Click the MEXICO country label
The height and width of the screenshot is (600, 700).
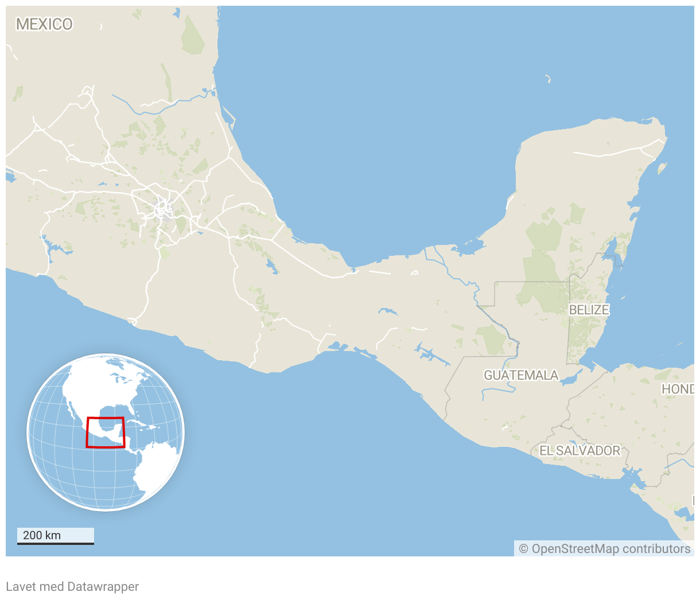click(44, 24)
